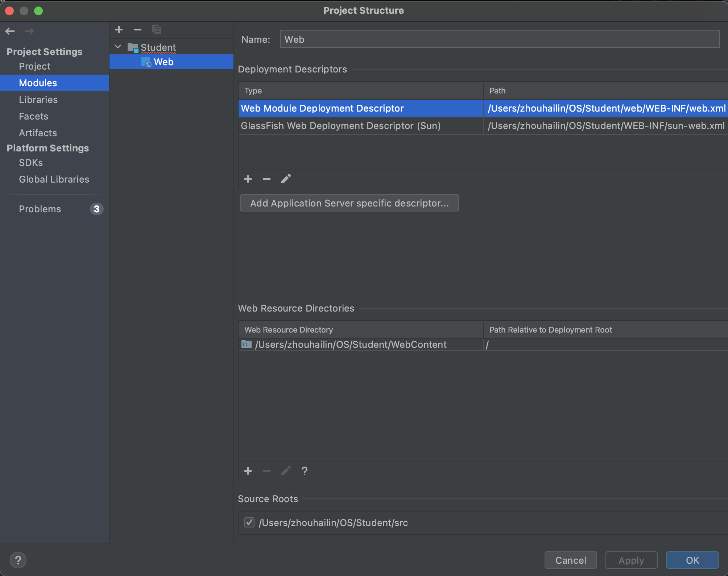Edit the selected deployment descriptor with pencil
The height and width of the screenshot is (576, 728).
pyautogui.click(x=286, y=179)
